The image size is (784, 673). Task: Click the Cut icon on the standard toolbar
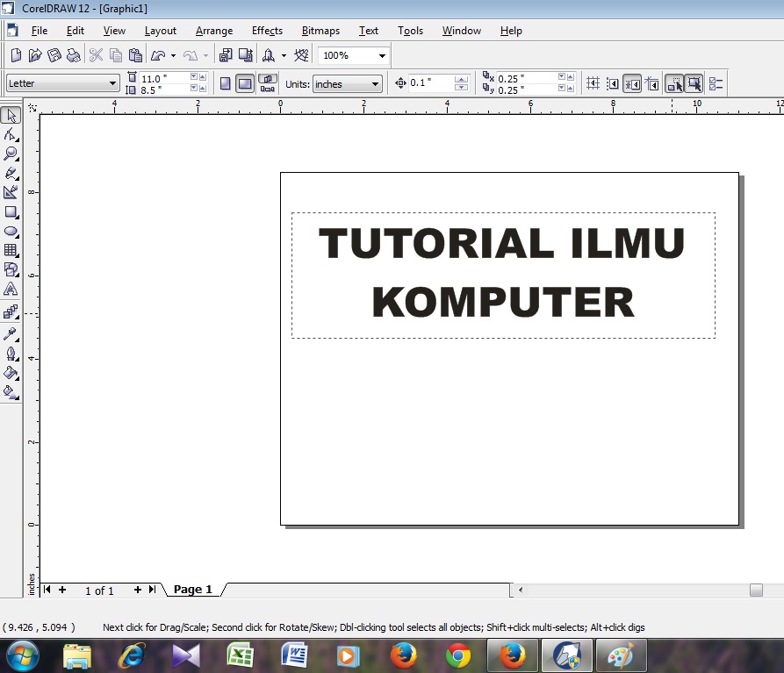tap(95, 54)
